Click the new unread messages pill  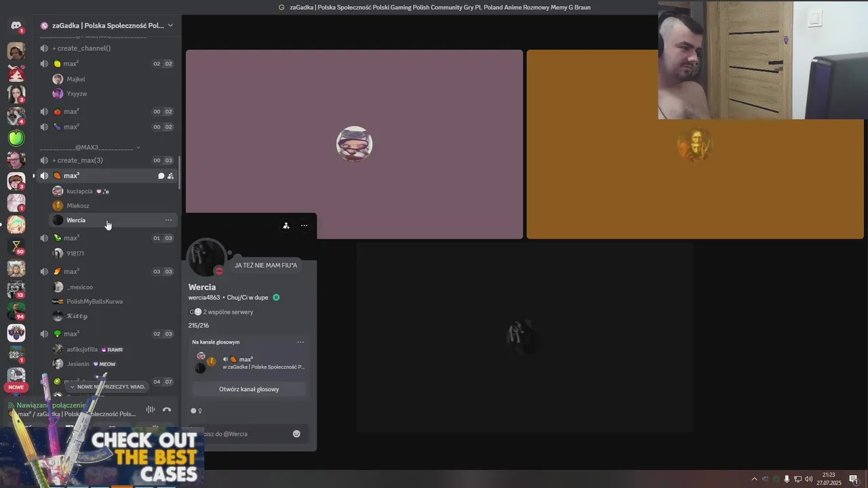pos(107,386)
